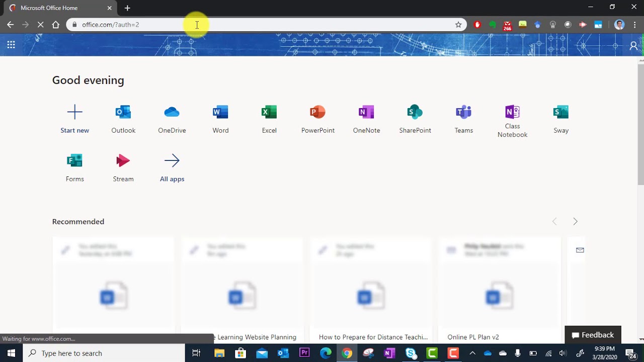Launch PowerPoint app
This screenshot has width=644, height=362.
(318, 119)
